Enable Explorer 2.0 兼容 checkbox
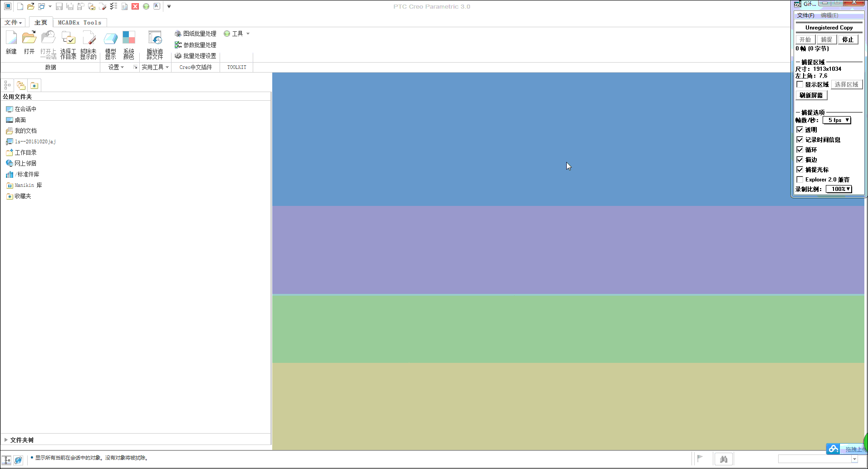Image resolution: width=868 pixels, height=469 pixels. (800, 180)
